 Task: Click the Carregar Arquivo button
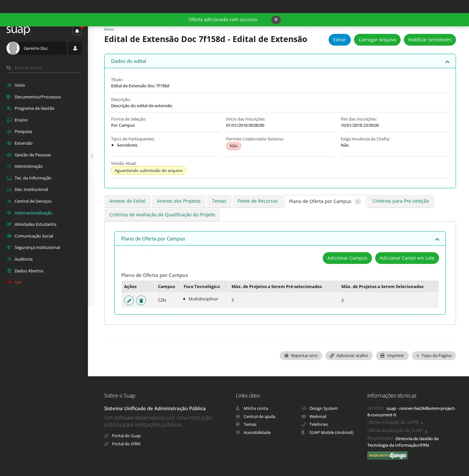pos(377,40)
